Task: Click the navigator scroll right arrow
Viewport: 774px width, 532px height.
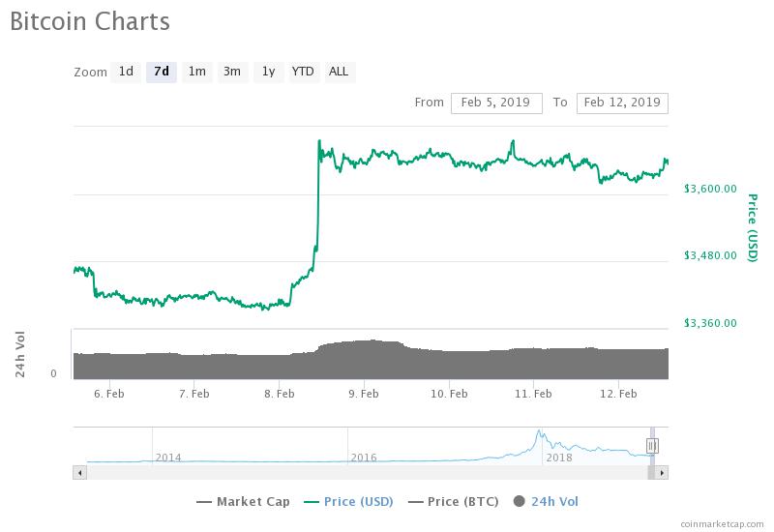Action: point(662,473)
